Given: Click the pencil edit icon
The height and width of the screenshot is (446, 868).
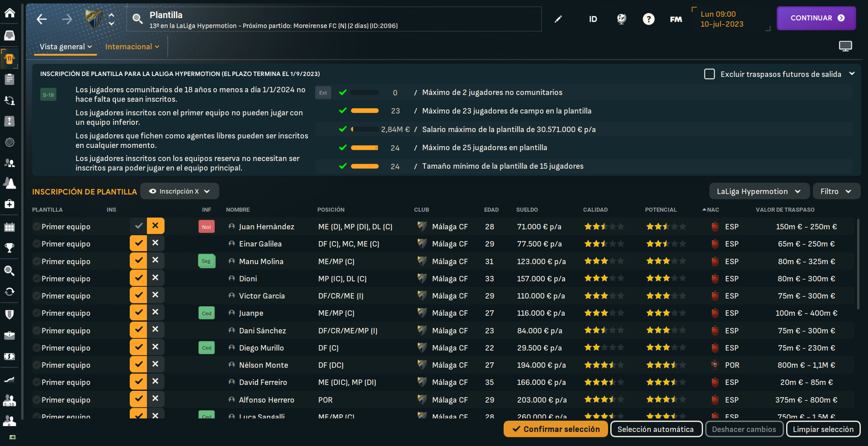Looking at the screenshot, I should 558,19.
